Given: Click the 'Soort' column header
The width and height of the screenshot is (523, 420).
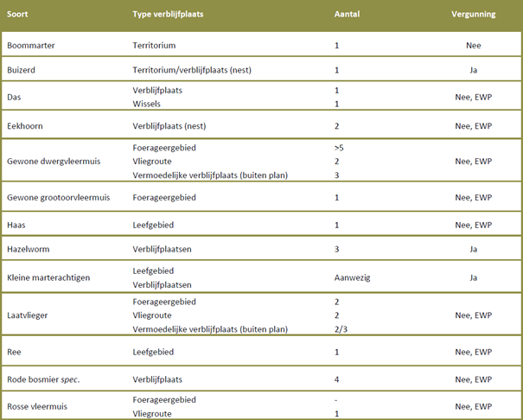Looking at the screenshot, I should [x=17, y=15].
